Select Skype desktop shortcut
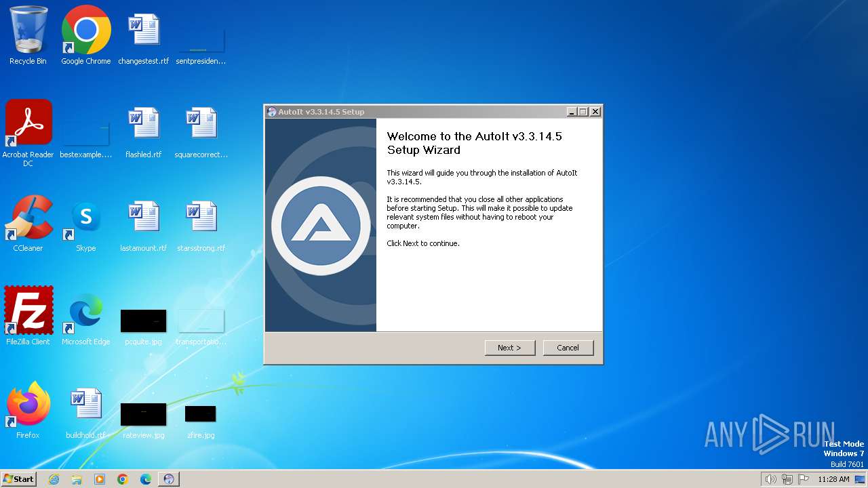Viewport: 868px width, 488px height. (x=86, y=226)
